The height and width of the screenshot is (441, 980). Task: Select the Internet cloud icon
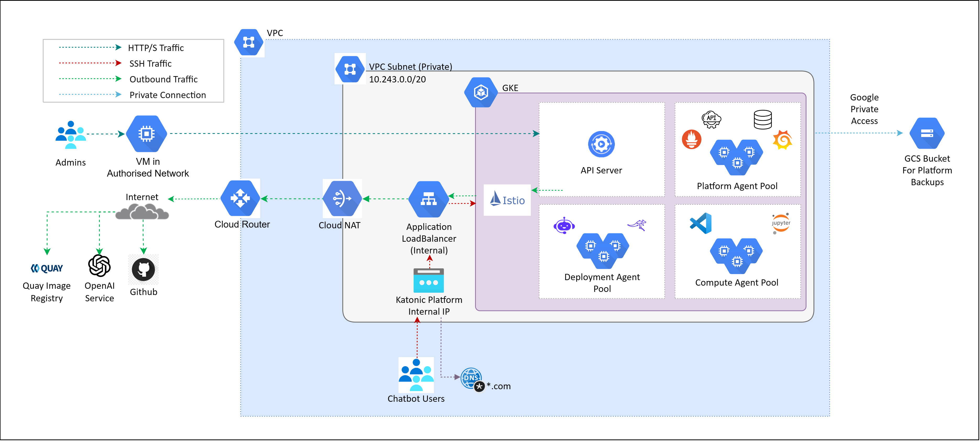pos(142,212)
